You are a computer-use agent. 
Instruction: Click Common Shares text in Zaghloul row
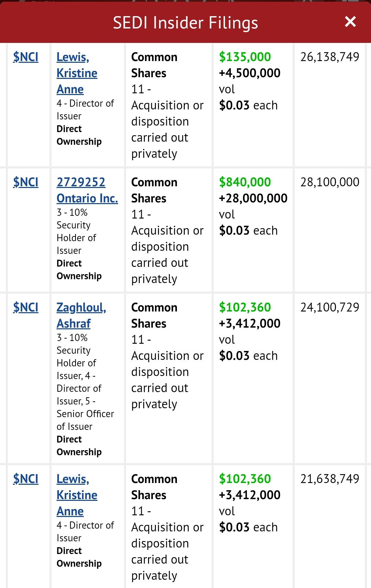[x=154, y=315]
